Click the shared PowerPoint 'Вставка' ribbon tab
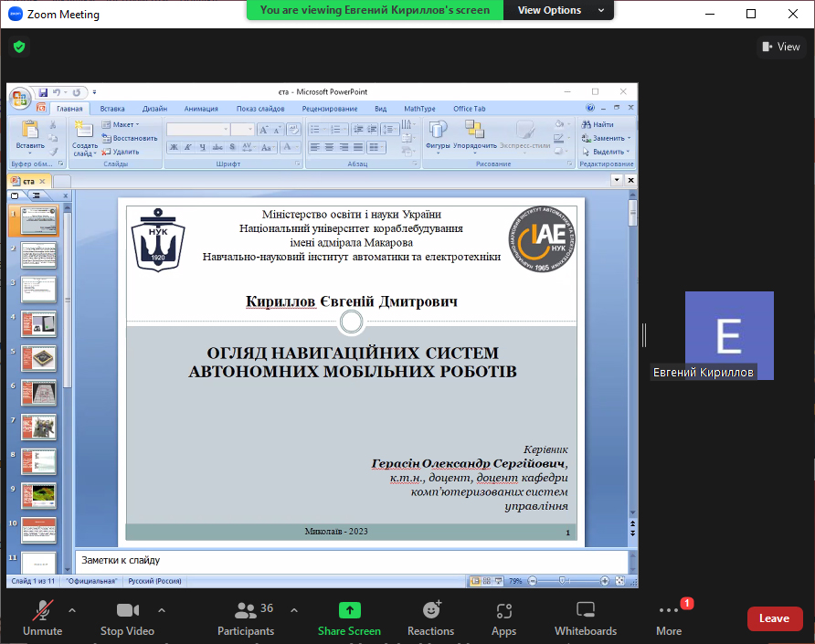815x644 pixels. point(112,109)
